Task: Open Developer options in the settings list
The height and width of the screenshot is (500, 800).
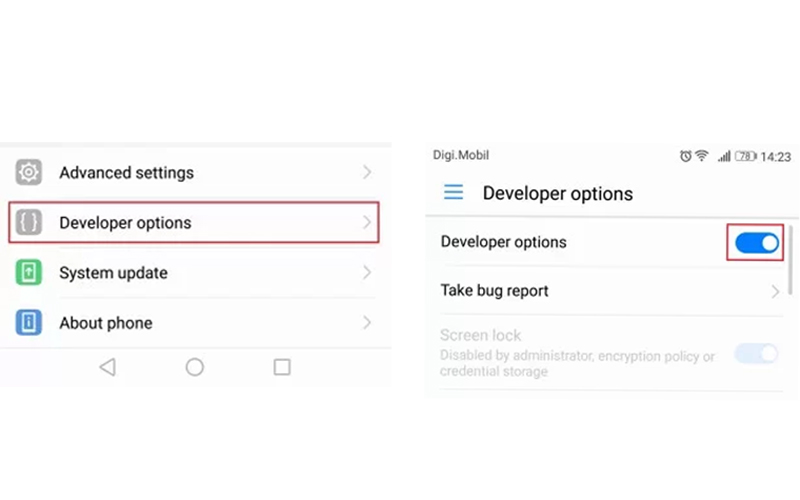Action: [125, 223]
